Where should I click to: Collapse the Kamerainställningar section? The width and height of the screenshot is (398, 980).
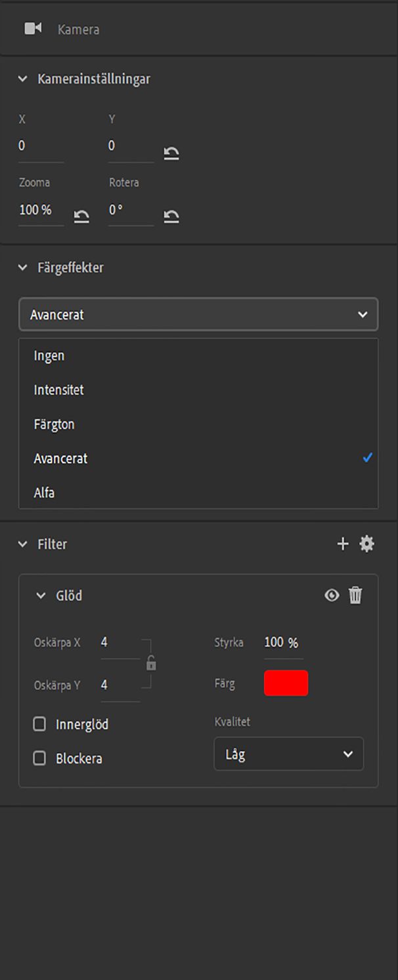click(x=23, y=79)
